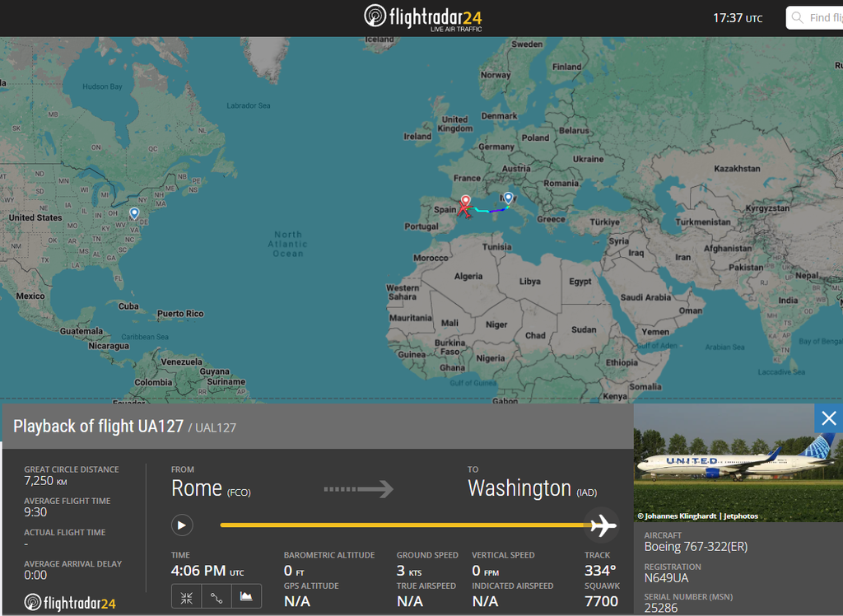Close the flight playback panel
The image size is (843, 616).
(x=828, y=418)
